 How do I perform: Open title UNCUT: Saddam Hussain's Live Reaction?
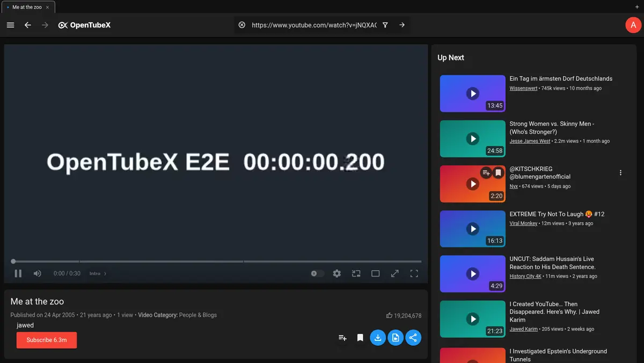[x=553, y=263]
